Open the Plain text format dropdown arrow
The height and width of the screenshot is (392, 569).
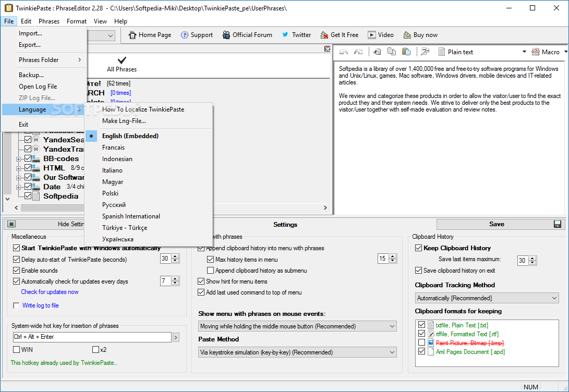click(x=524, y=52)
